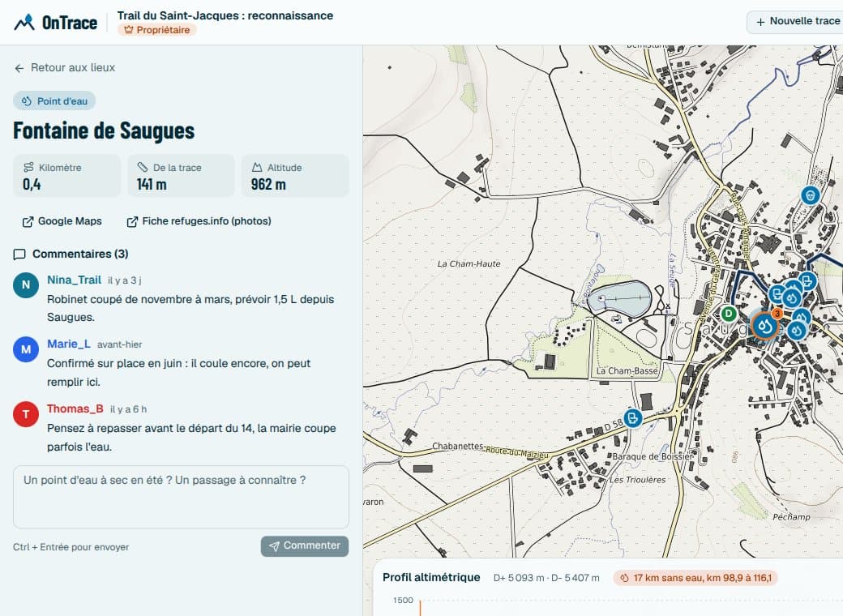
Task: Click the green D start marker
Action: (x=729, y=314)
